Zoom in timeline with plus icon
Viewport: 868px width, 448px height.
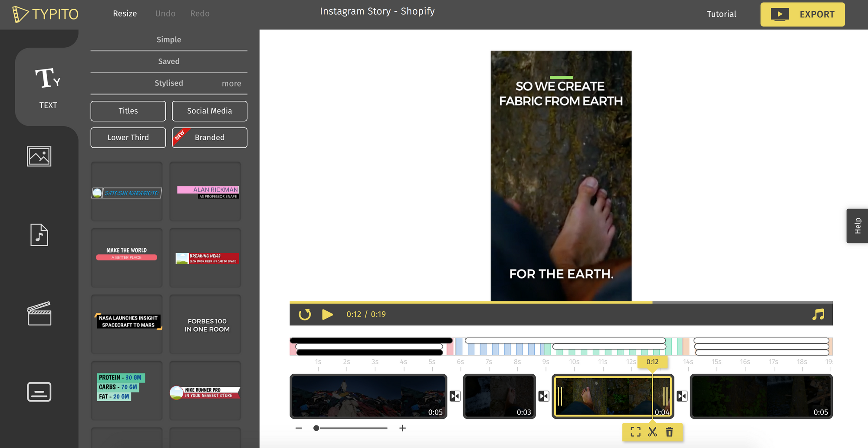coord(402,428)
